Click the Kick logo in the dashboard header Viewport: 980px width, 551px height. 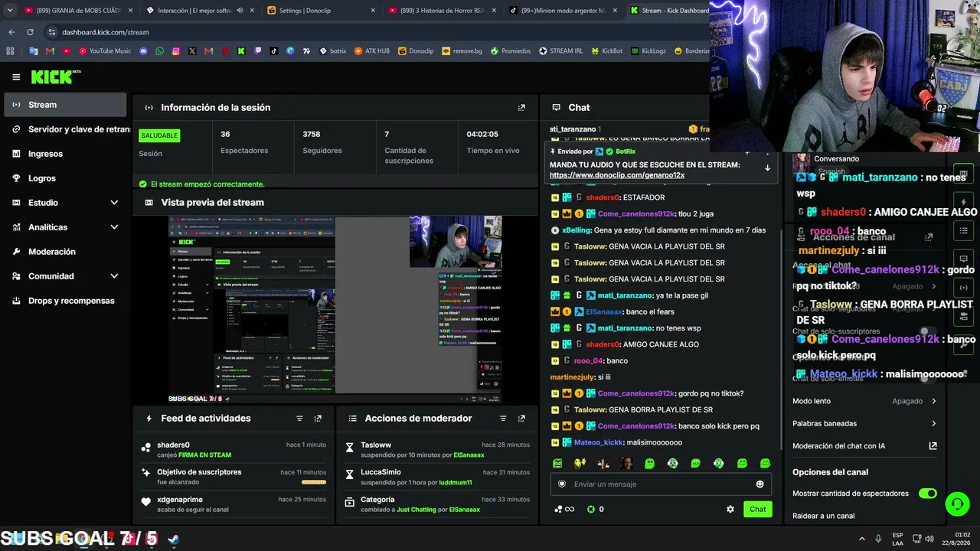[x=55, y=77]
